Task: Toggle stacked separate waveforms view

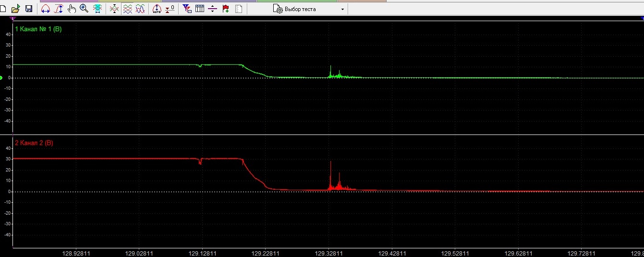Action: click(x=127, y=9)
